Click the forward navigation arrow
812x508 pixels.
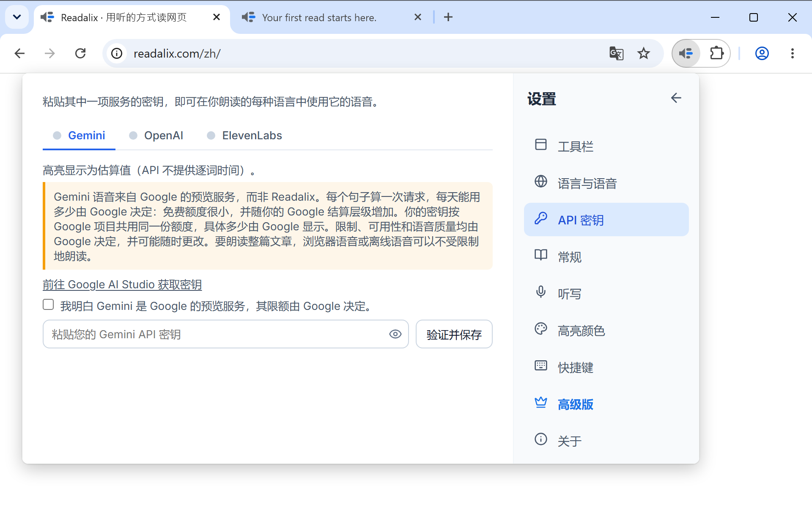[x=50, y=53]
